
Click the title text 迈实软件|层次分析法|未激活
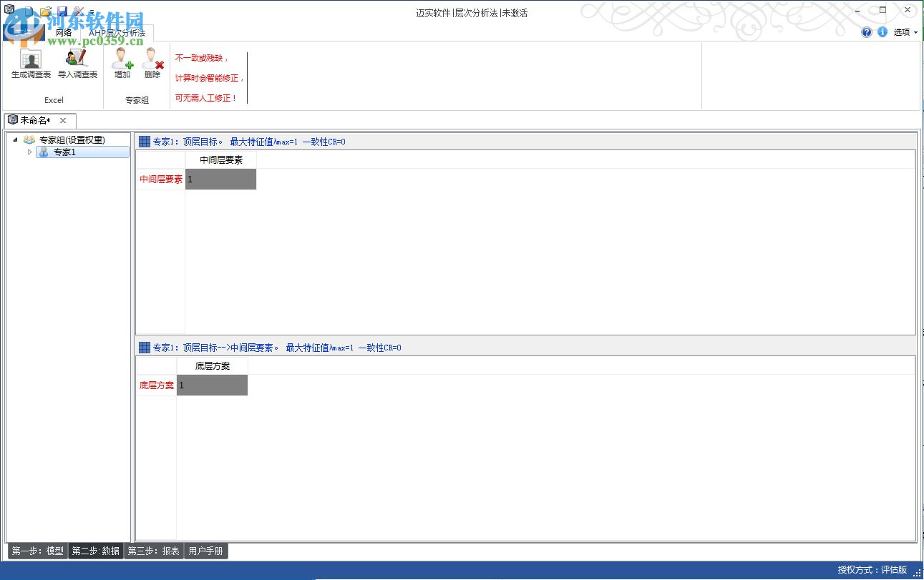(472, 13)
